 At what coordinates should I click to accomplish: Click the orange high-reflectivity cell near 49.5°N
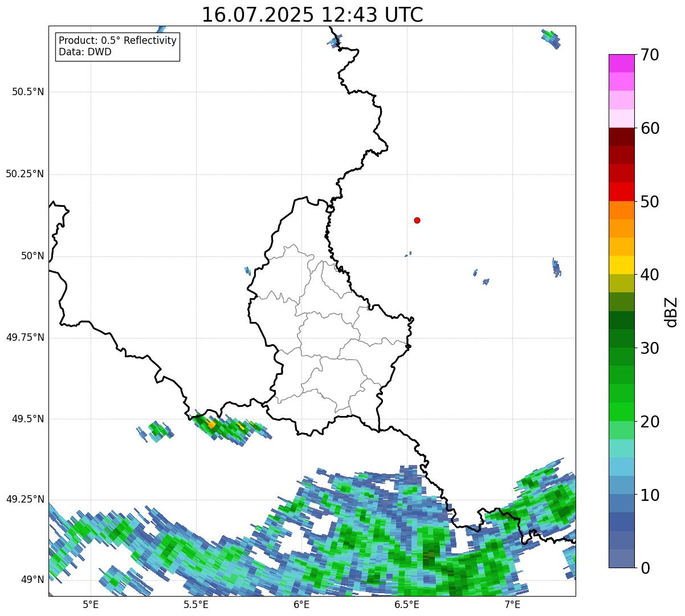pos(211,425)
